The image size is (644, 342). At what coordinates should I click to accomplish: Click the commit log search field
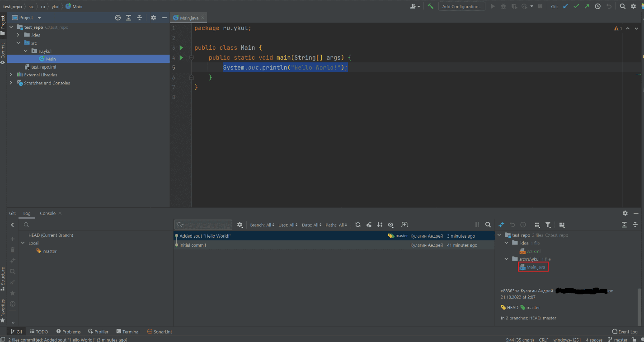[204, 225]
